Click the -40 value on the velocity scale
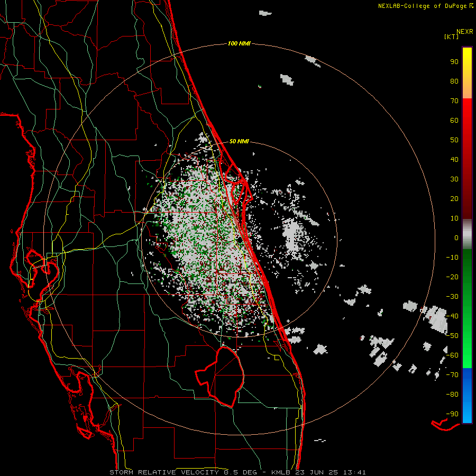The width and height of the screenshot is (476, 476). (x=452, y=316)
